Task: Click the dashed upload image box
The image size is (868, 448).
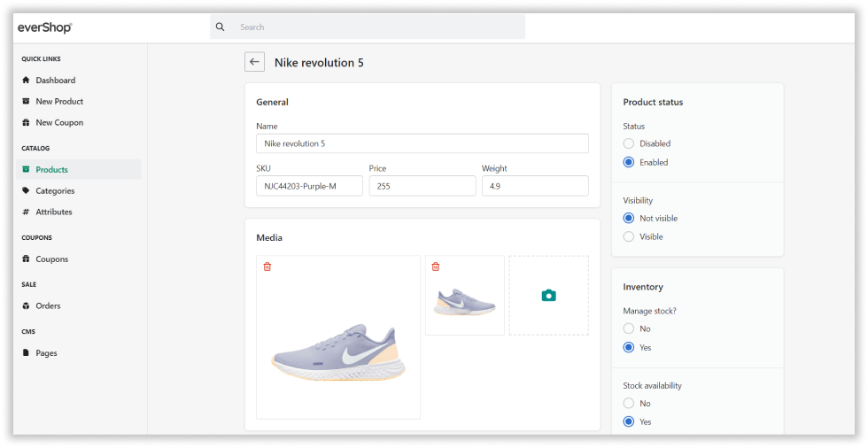Action: coord(548,296)
